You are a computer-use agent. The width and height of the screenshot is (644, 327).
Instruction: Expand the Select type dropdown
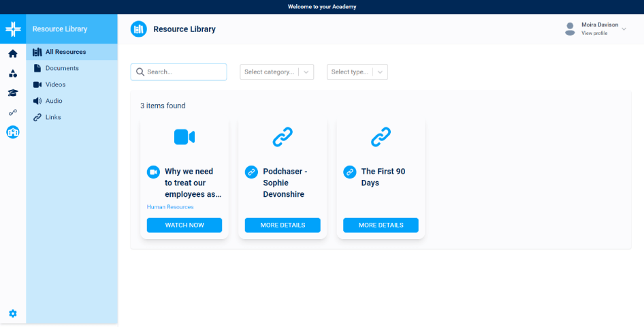[357, 72]
